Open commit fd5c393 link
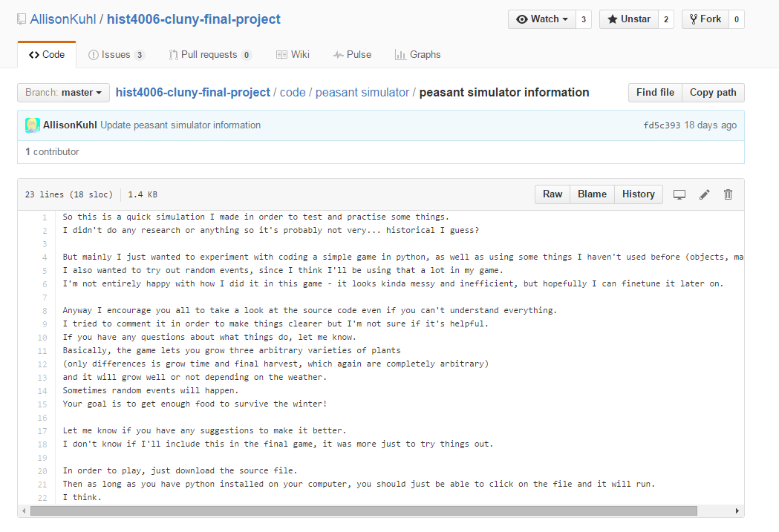Screen dimensions: 779x532 coord(661,125)
